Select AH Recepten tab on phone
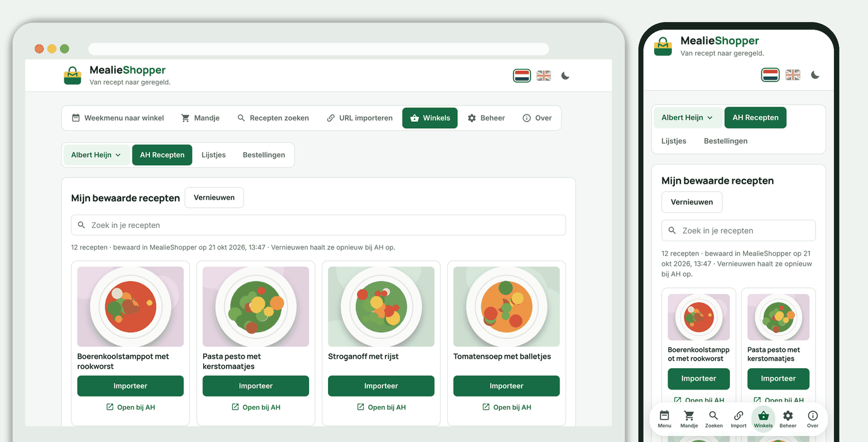This screenshot has height=442, width=868. click(x=755, y=117)
